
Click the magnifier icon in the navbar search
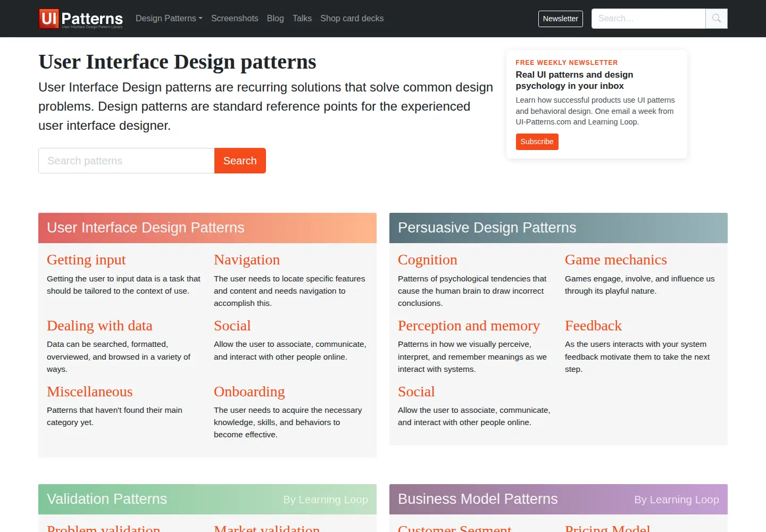click(717, 19)
